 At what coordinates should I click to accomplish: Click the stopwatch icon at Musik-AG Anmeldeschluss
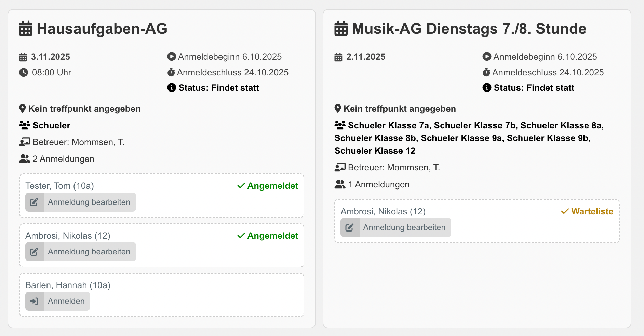pyautogui.click(x=486, y=72)
